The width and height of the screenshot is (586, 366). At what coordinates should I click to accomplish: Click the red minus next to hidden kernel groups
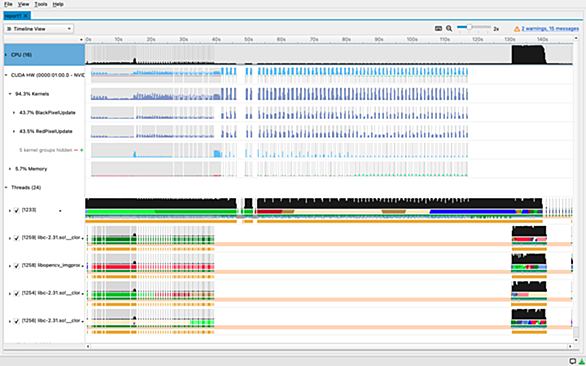pos(76,150)
